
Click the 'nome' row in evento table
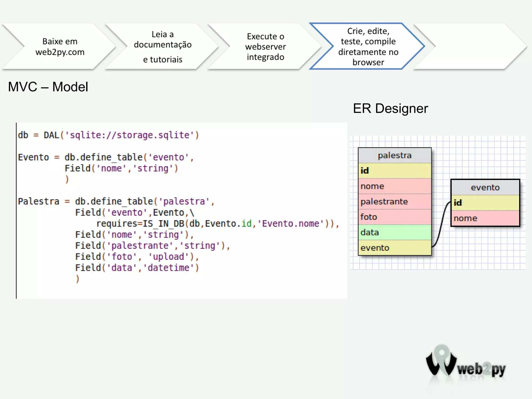pyautogui.click(x=485, y=218)
